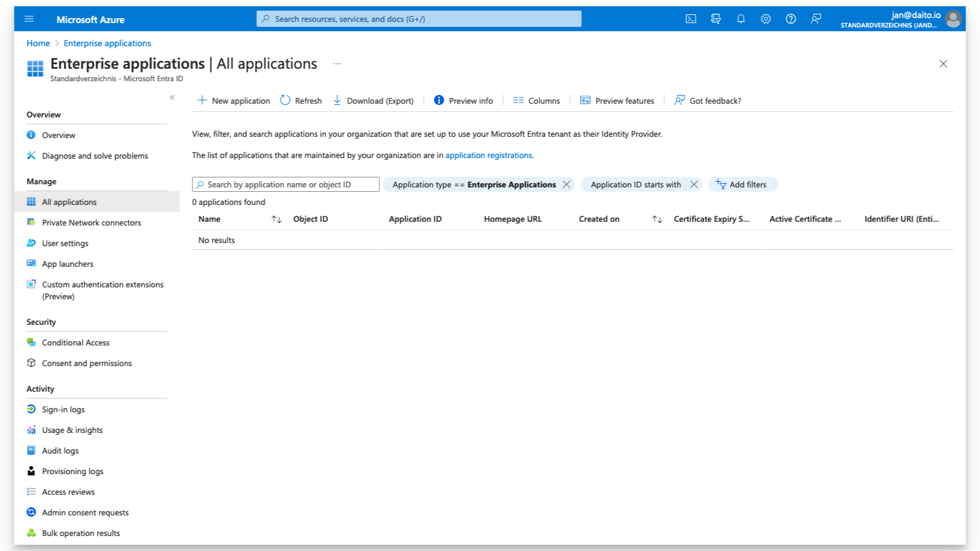Collapse the left sidebar with double chevron

pyautogui.click(x=172, y=97)
